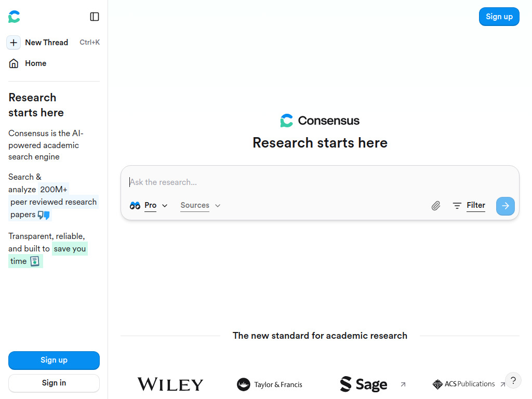Screen dimensions: 532x399
Task: Click Sign in button in sidebar
Action: (x=54, y=383)
